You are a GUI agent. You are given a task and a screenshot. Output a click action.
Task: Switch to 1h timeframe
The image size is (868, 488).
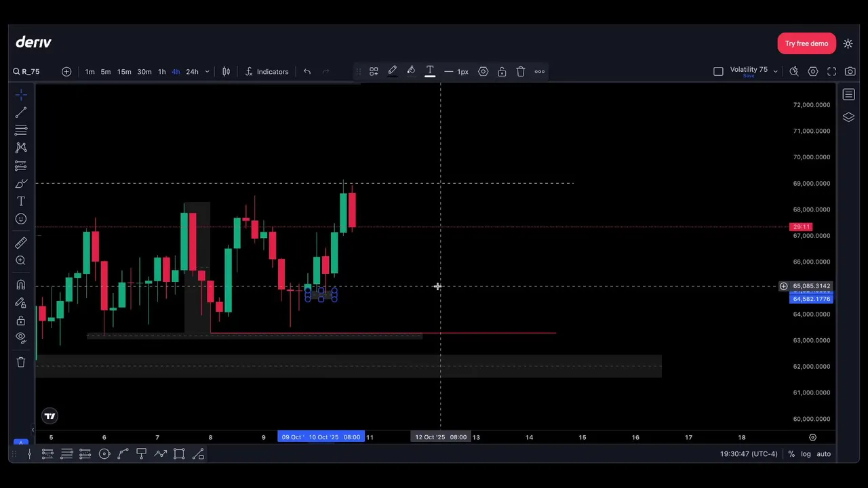[x=161, y=72]
